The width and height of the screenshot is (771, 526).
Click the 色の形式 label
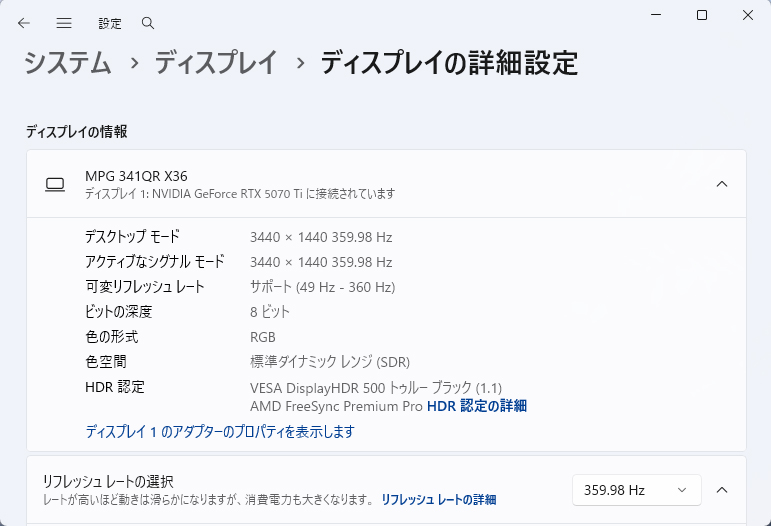coord(112,337)
